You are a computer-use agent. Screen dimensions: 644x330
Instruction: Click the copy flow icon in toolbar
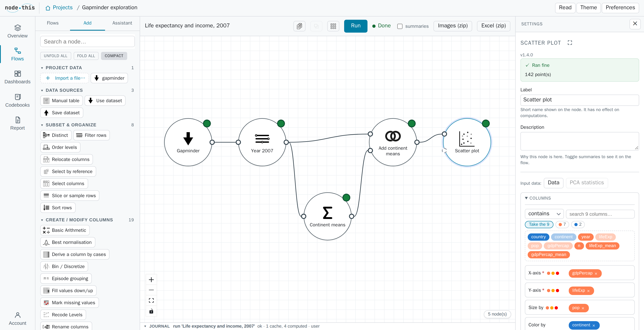[299, 26]
